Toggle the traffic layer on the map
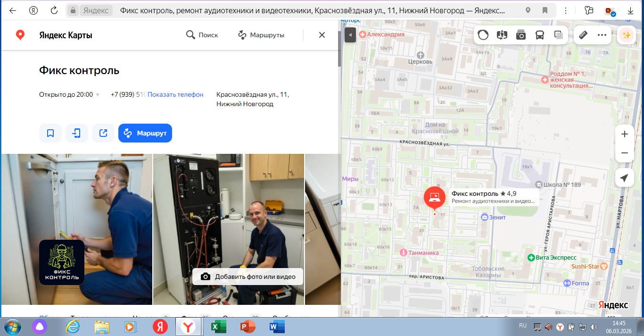This screenshot has width=644, height=336. coord(483,35)
